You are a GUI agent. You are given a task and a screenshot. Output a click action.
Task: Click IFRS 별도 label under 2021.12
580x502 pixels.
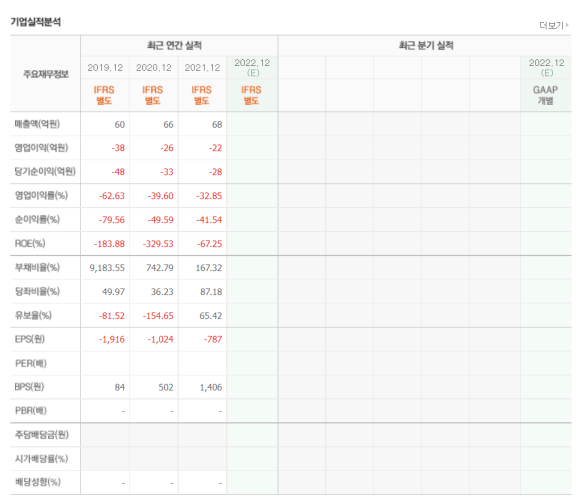click(201, 95)
